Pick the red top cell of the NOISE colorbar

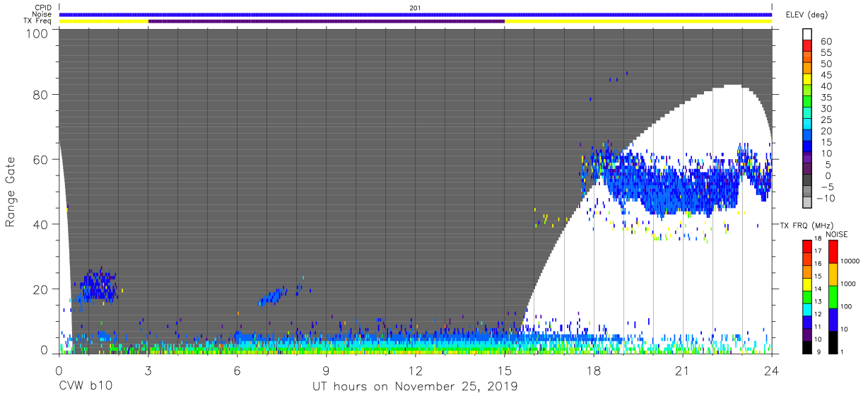tap(832, 252)
